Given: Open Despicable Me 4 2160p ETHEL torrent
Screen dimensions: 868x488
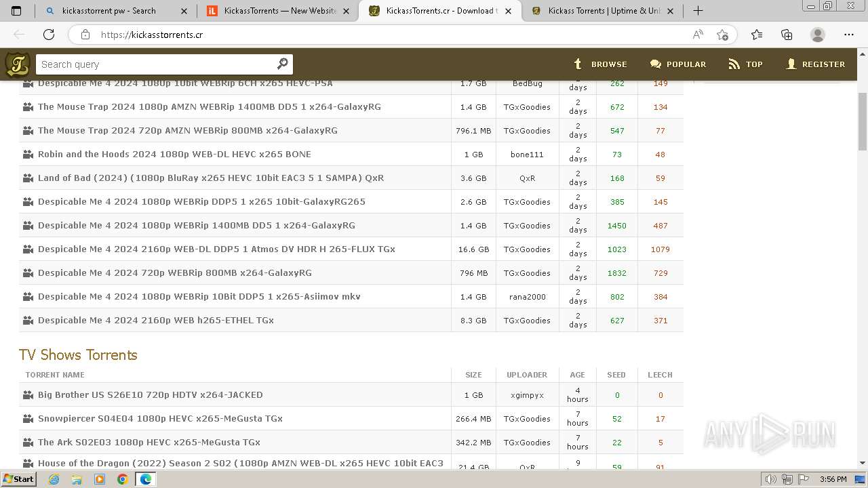Looking at the screenshot, I should pyautogui.click(x=156, y=321).
